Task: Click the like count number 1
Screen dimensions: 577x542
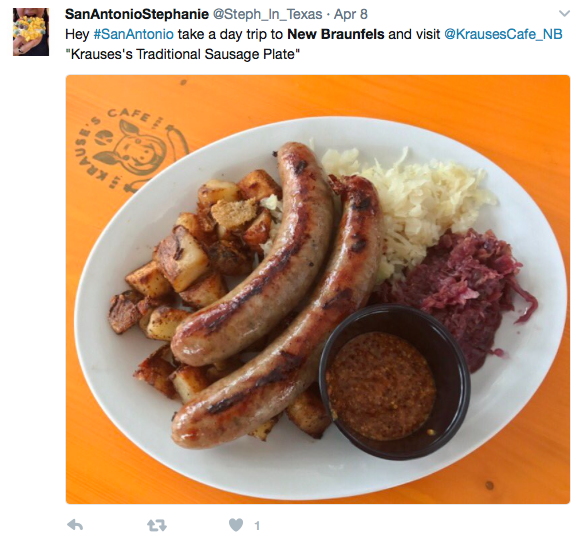Action: coord(257,525)
